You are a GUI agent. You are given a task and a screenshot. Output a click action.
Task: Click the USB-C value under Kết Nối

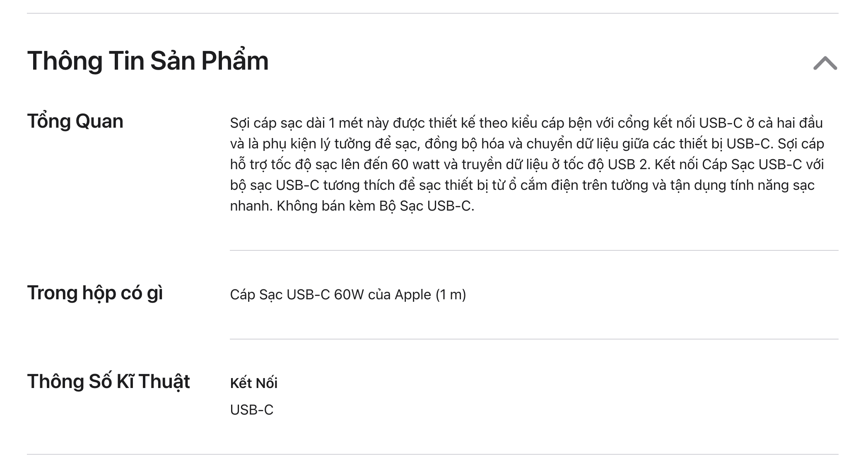[x=252, y=410]
